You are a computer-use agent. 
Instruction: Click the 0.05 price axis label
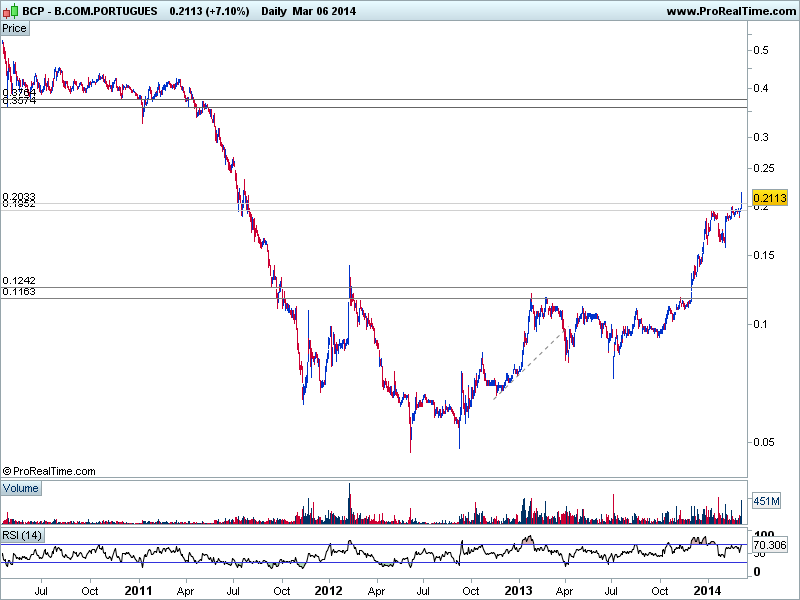coord(764,442)
